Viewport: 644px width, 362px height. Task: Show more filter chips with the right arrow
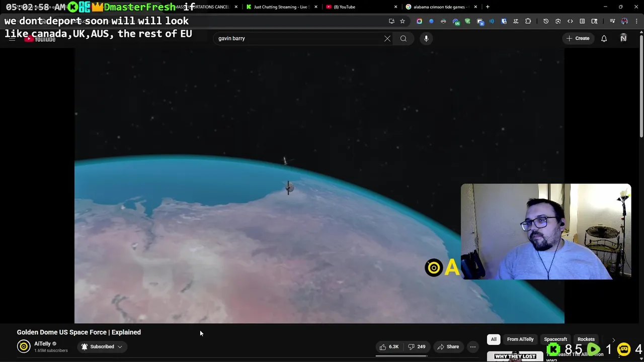(613, 340)
